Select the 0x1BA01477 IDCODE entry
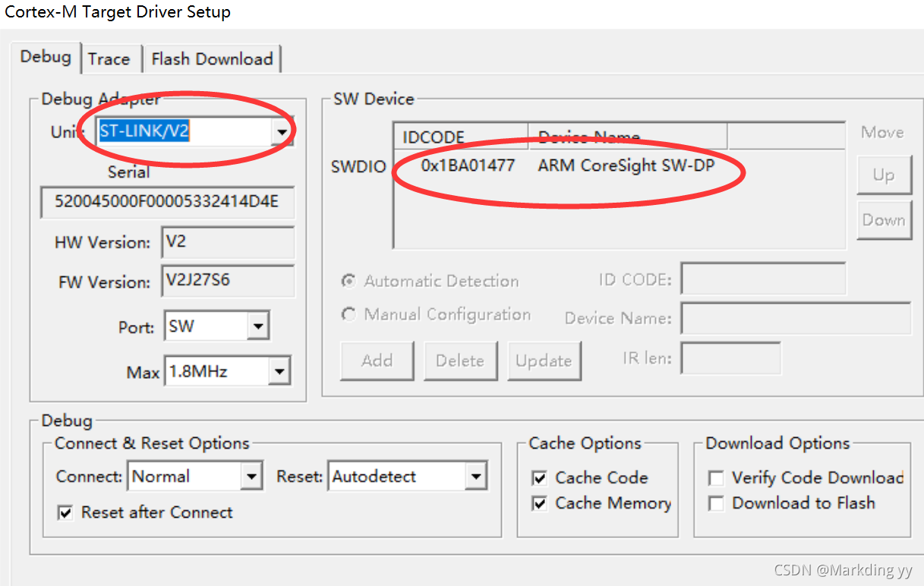The width and height of the screenshot is (924, 586). [x=468, y=165]
